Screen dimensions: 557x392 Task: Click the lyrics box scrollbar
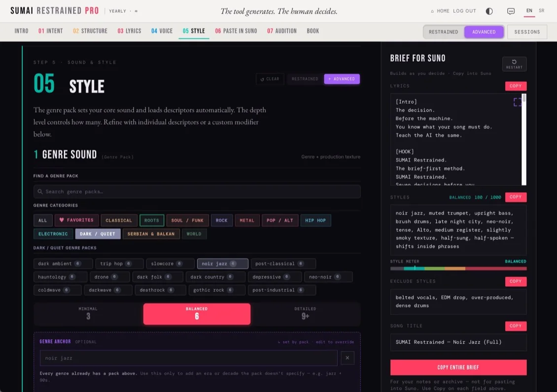524,140
